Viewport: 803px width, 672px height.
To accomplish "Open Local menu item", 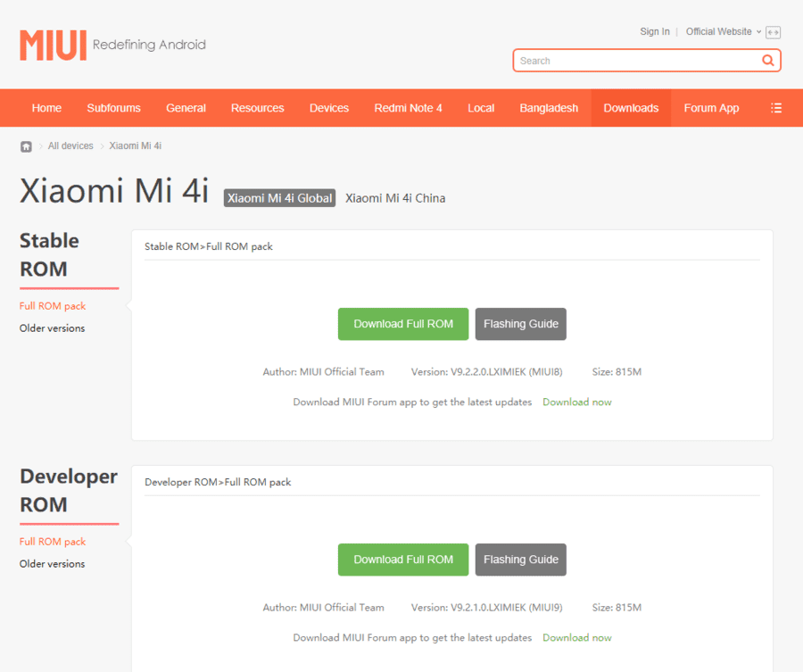I will [x=481, y=108].
